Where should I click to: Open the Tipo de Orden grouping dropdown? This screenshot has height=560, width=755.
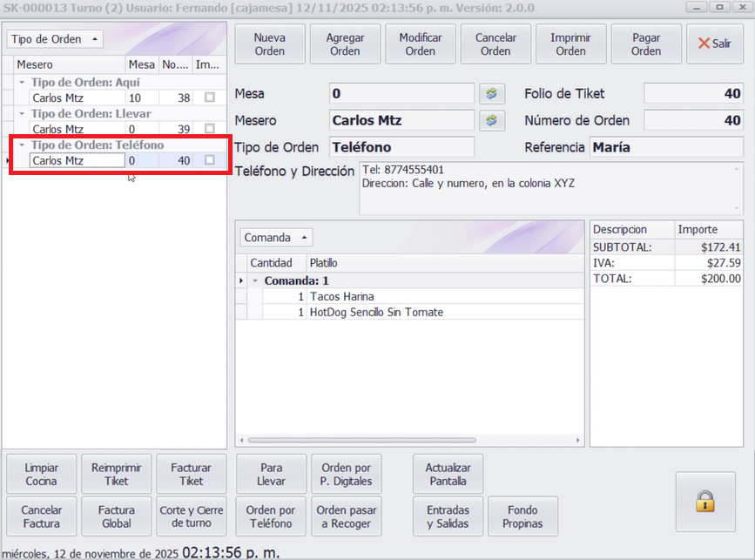point(55,39)
